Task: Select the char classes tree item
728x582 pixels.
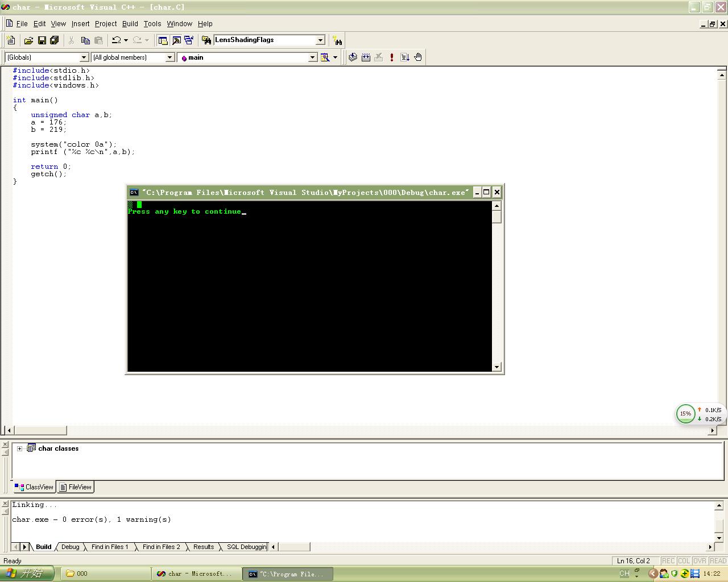Action: point(59,448)
